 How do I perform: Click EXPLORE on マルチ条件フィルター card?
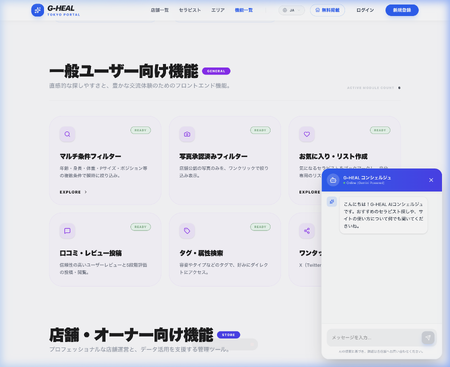(x=73, y=192)
